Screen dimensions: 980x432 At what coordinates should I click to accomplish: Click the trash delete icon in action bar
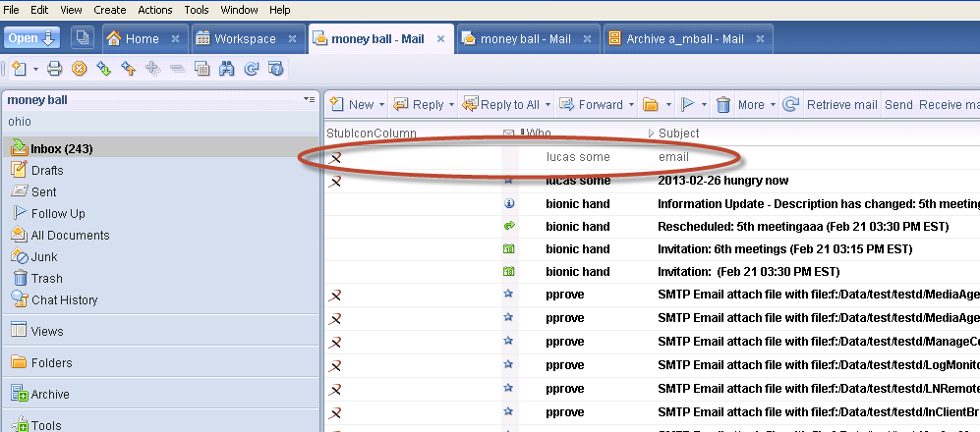tap(723, 104)
